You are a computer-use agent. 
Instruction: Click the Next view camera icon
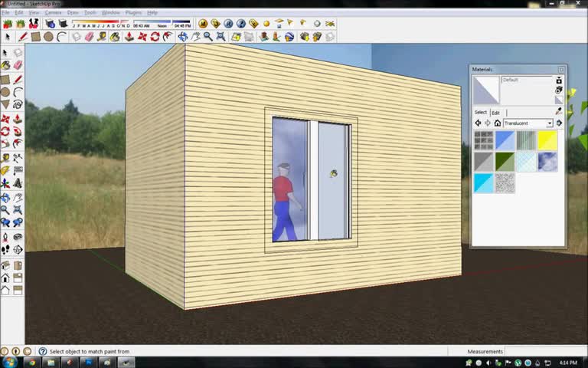pyautogui.click(x=18, y=222)
